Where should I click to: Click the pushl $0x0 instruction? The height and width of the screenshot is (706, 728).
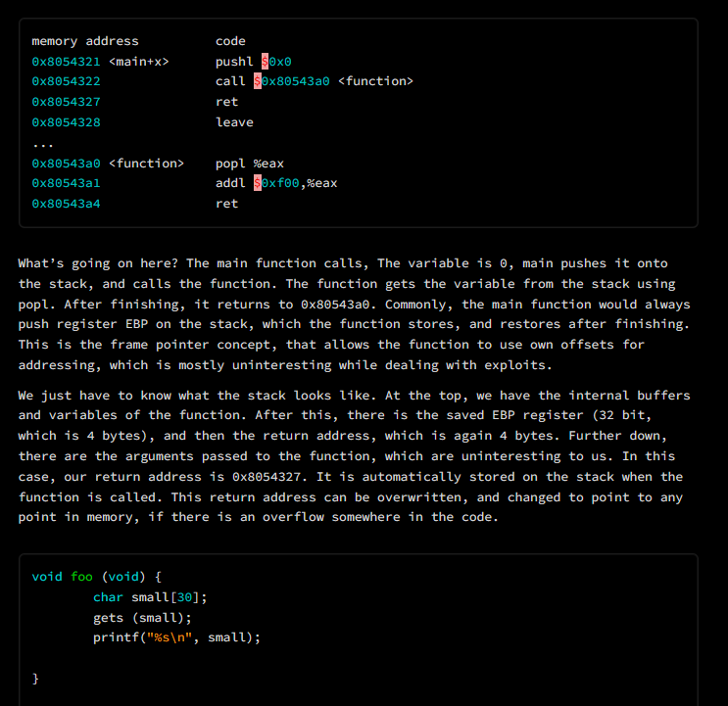254,62
